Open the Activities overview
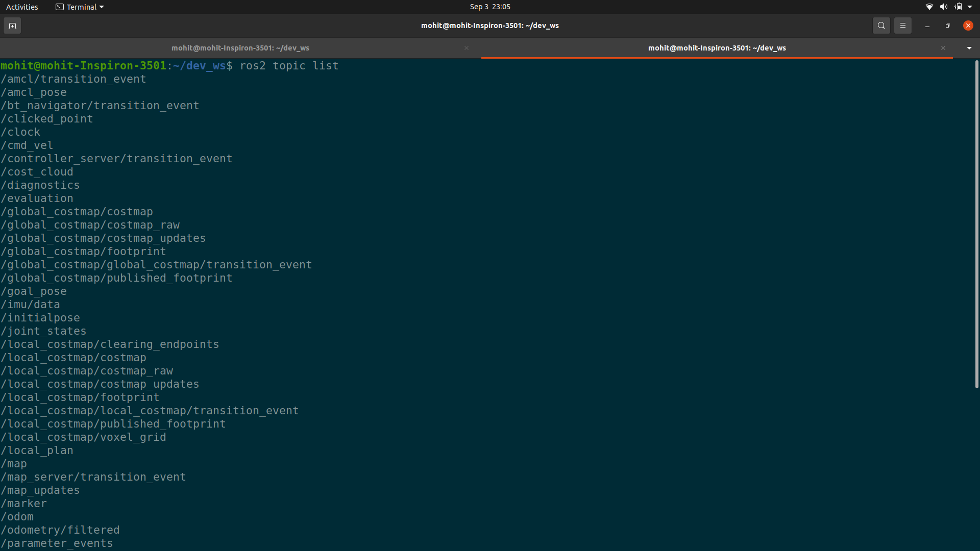Screen dimensions: 980x551 point(22,7)
